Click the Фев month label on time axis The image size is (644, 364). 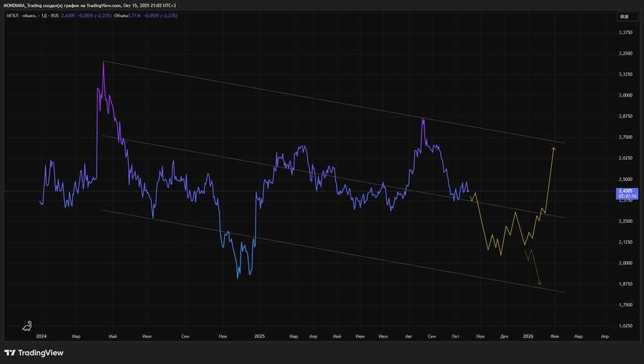554,336
